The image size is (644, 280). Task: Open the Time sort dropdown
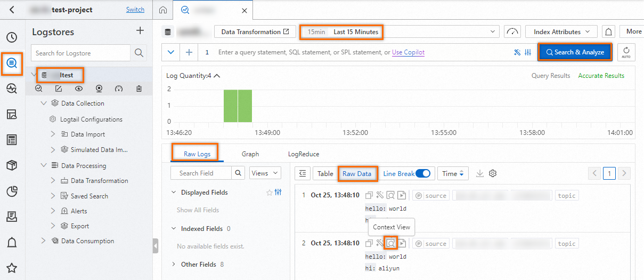453,173
